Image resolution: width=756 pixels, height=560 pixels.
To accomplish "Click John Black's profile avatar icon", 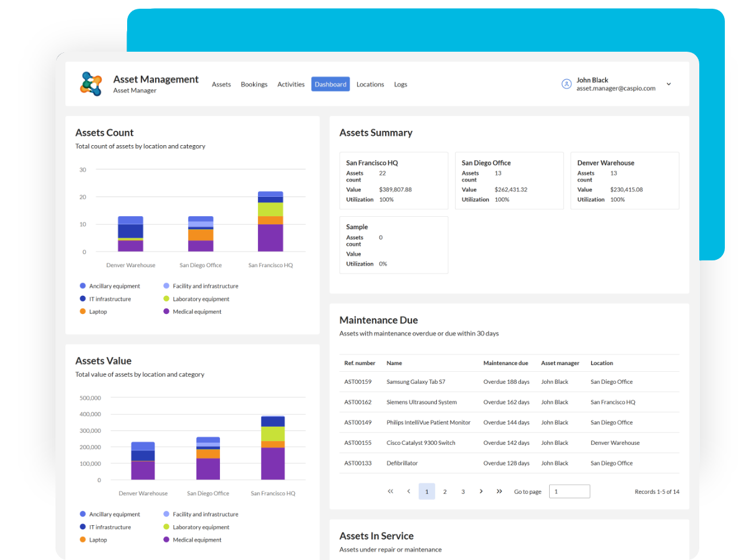I will point(566,83).
